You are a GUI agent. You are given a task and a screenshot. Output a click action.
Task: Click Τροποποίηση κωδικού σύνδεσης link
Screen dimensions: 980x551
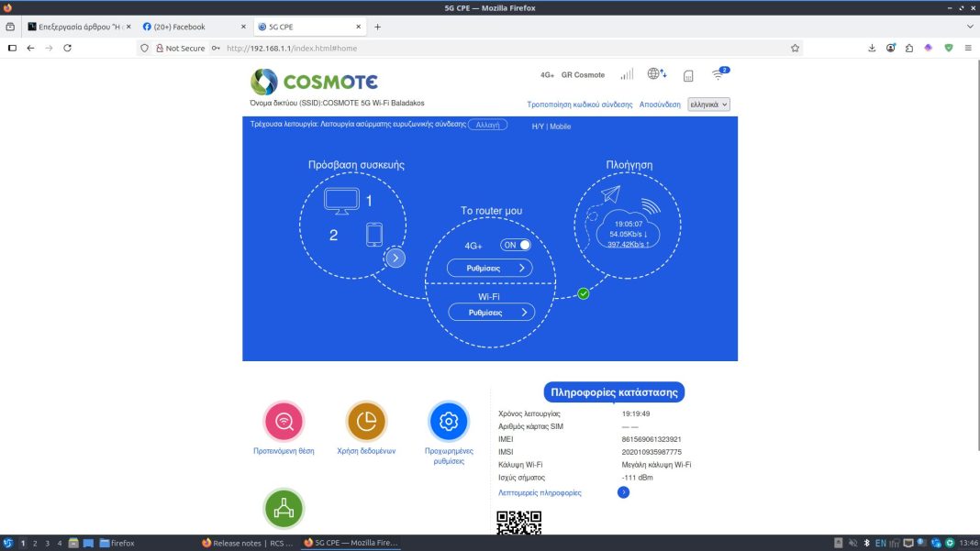(x=579, y=105)
